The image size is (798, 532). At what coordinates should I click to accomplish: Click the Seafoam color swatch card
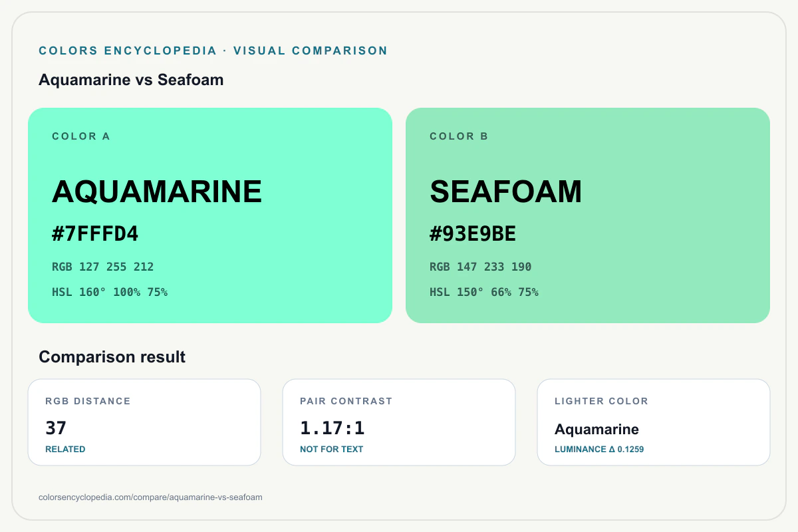[588, 215]
